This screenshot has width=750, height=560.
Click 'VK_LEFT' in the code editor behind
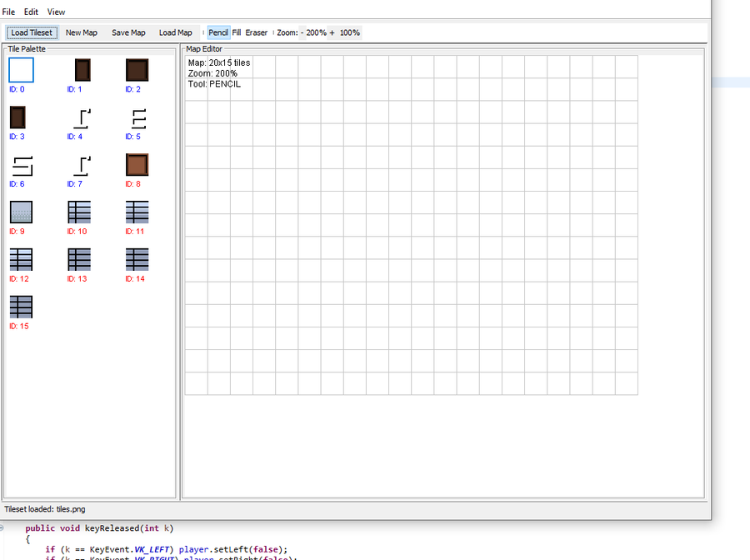pos(151,549)
